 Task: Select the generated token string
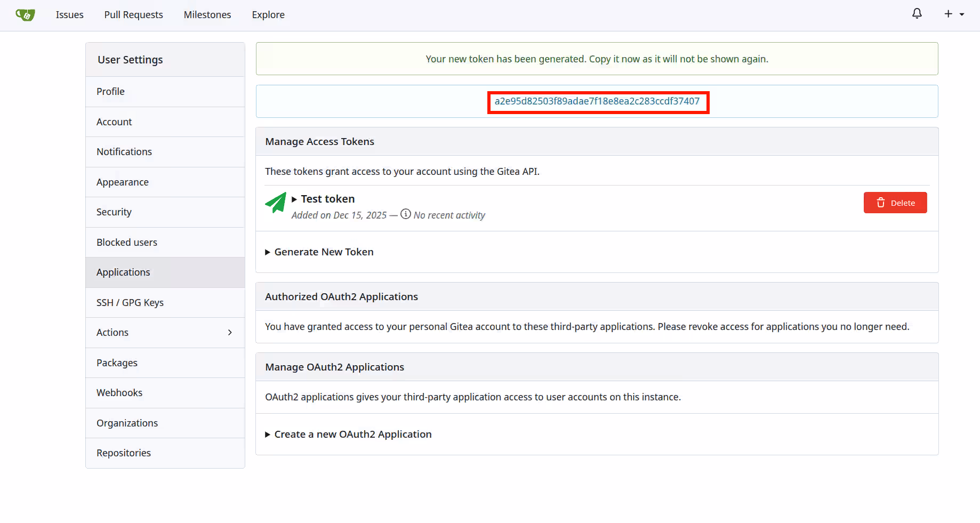597,101
